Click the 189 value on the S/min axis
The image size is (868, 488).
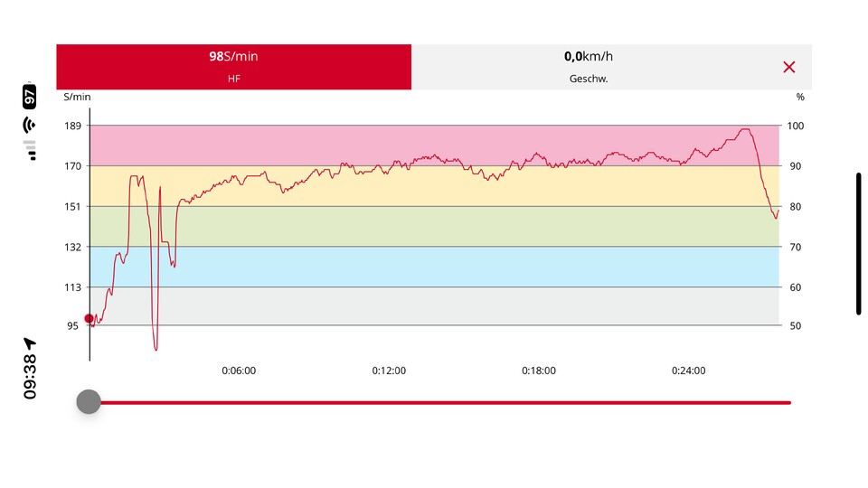click(71, 126)
